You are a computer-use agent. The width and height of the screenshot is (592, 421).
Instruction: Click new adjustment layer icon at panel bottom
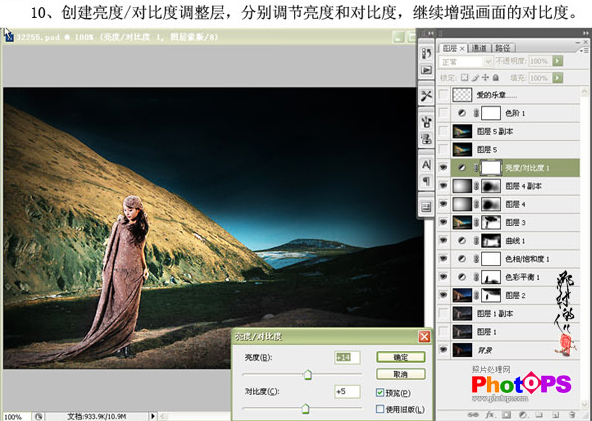523,415
